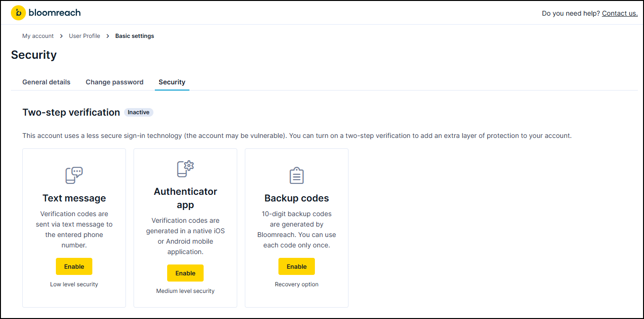Viewport: 644px width, 319px height.
Task: Enable Text message verification
Action: pyautogui.click(x=74, y=266)
